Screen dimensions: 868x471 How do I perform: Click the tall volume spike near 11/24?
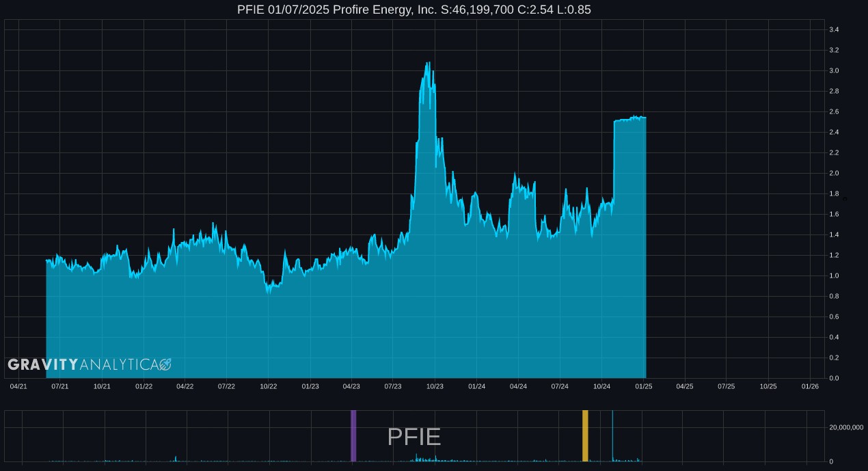click(612, 435)
